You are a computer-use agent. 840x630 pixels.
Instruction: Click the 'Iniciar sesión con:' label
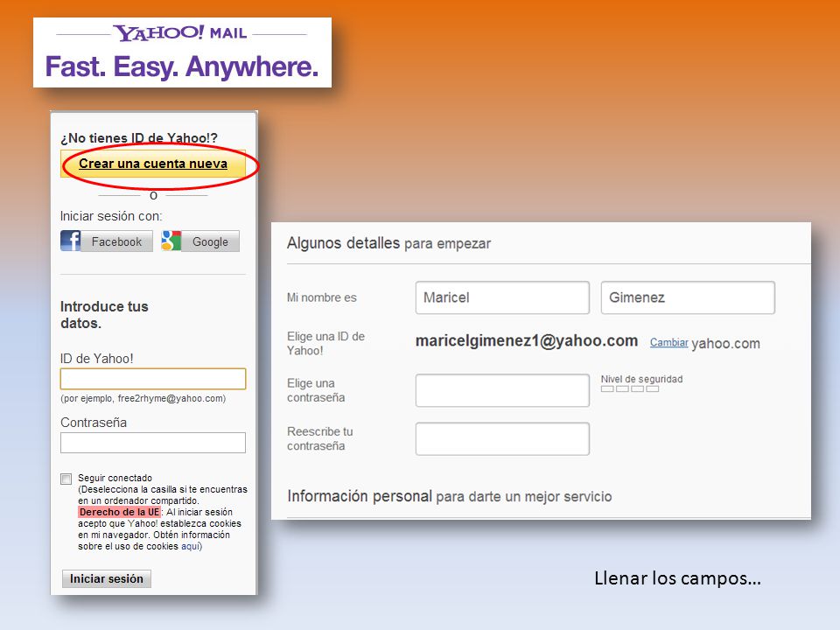point(111,216)
